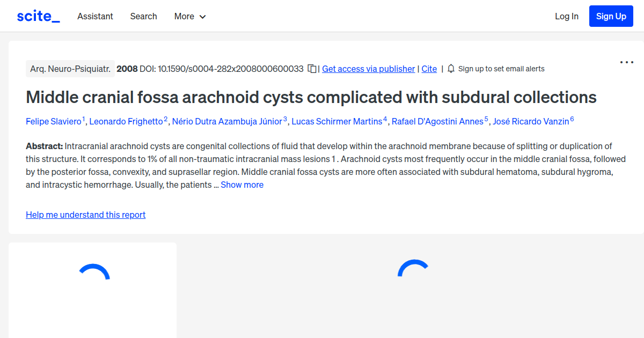The width and height of the screenshot is (644, 338).
Task: Open the three-dot overflow menu
Action: 626,62
